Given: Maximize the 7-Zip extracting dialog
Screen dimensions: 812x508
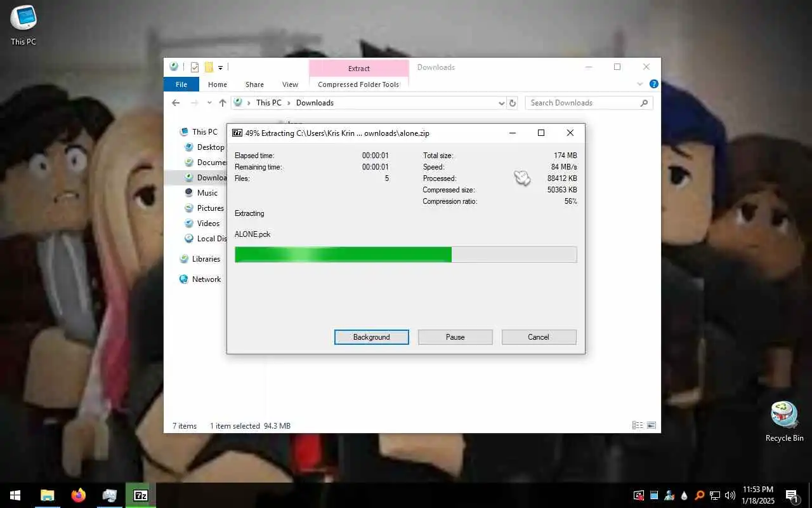Looking at the screenshot, I should [541, 133].
